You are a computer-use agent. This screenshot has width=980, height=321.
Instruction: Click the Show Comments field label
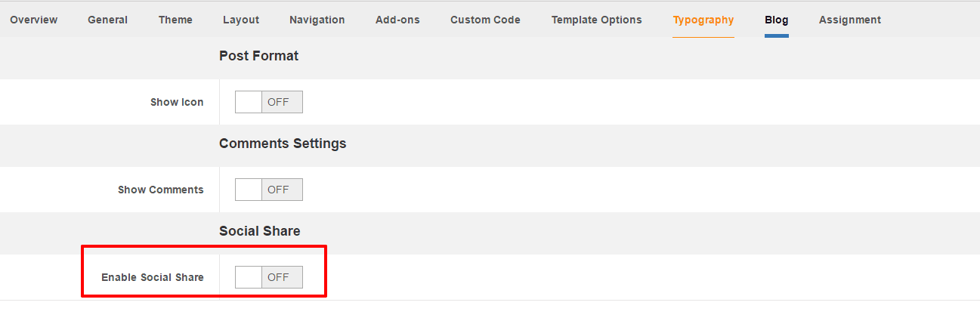pyautogui.click(x=161, y=190)
